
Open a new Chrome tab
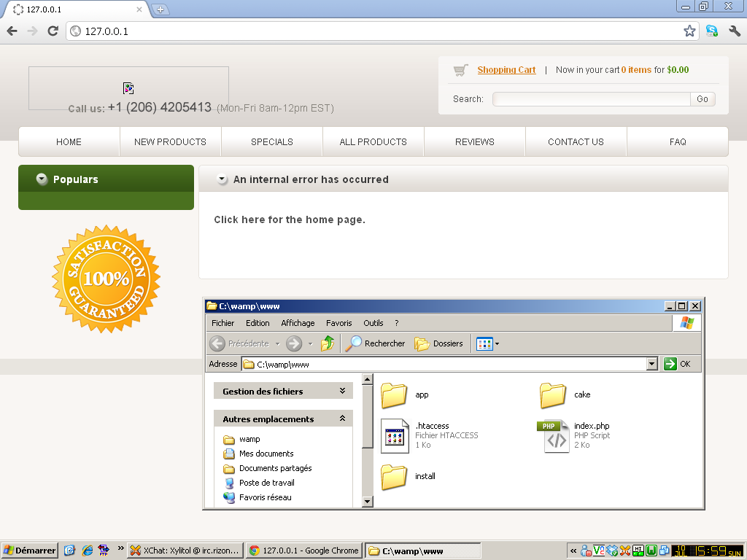click(160, 9)
